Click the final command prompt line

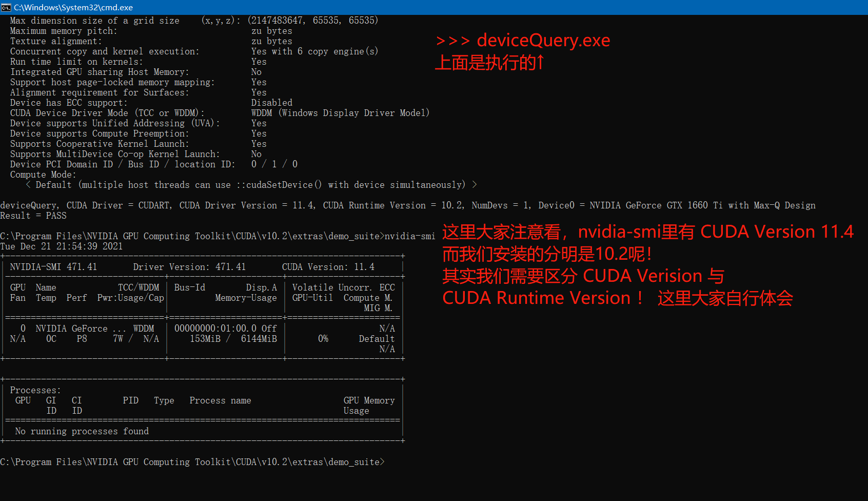(x=192, y=462)
